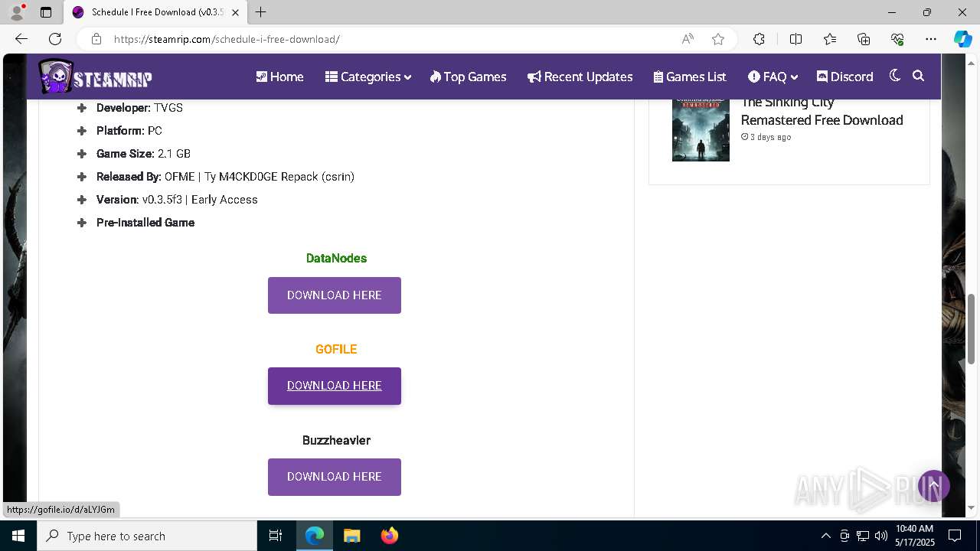Close the Schedule I tab

click(x=236, y=12)
